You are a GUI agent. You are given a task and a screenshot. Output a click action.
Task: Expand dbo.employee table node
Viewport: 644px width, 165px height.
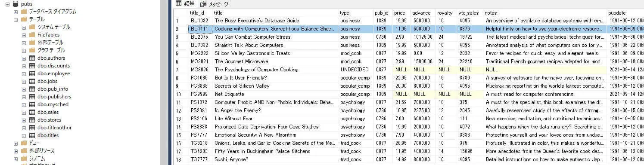point(24,73)
